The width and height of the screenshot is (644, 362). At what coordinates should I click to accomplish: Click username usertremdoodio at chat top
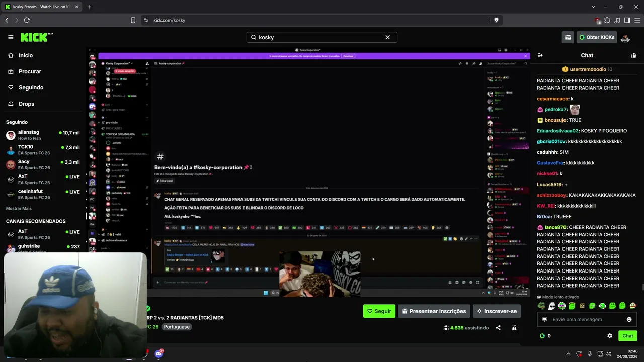coord(588,69)
